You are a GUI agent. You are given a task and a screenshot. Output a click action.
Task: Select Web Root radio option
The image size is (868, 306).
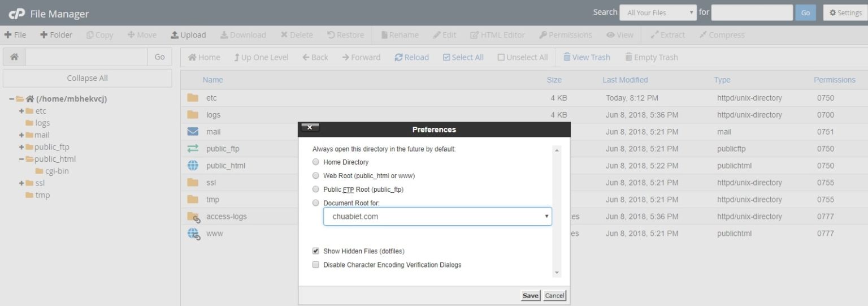point(316,175)
